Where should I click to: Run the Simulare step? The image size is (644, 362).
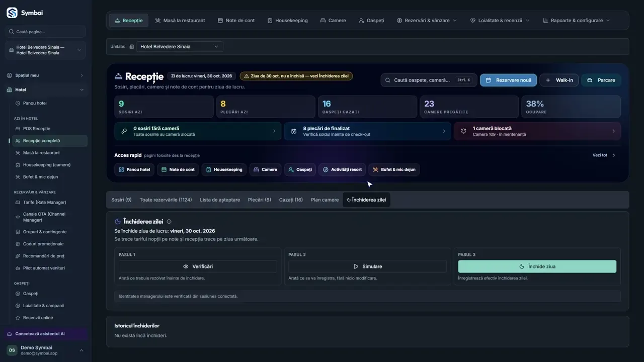pyautogui.click(x=367, y=266)
